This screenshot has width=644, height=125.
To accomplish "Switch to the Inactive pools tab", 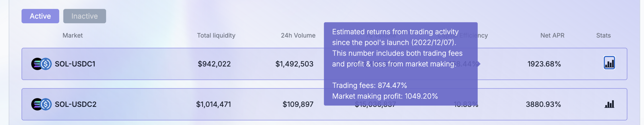I will coord(85,16).
